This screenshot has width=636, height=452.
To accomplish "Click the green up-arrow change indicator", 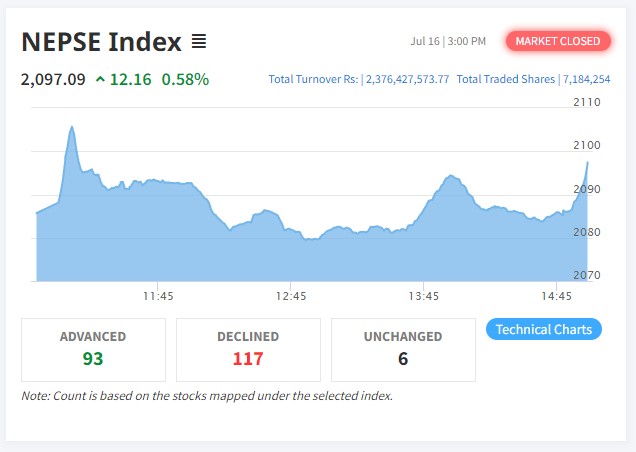I will pos(101,79).
